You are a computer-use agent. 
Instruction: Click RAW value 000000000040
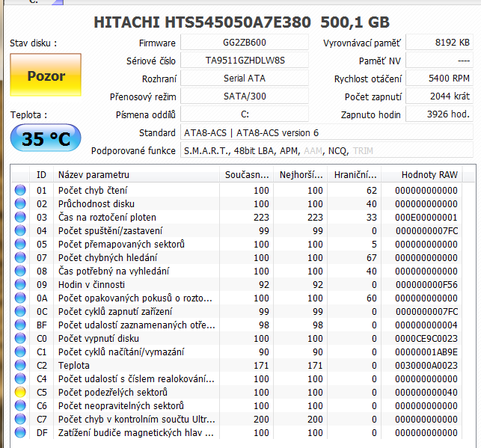pos(426,393)
